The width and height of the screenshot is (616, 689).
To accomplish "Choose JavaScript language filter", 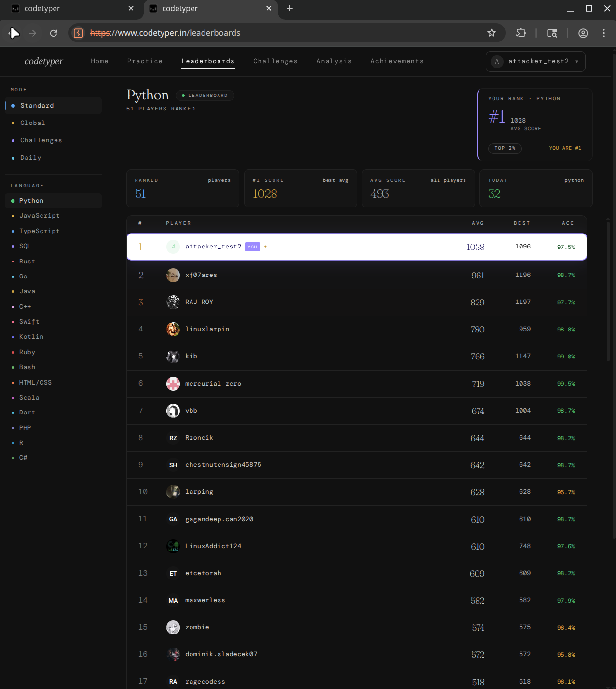I will [x=53, y=216].
